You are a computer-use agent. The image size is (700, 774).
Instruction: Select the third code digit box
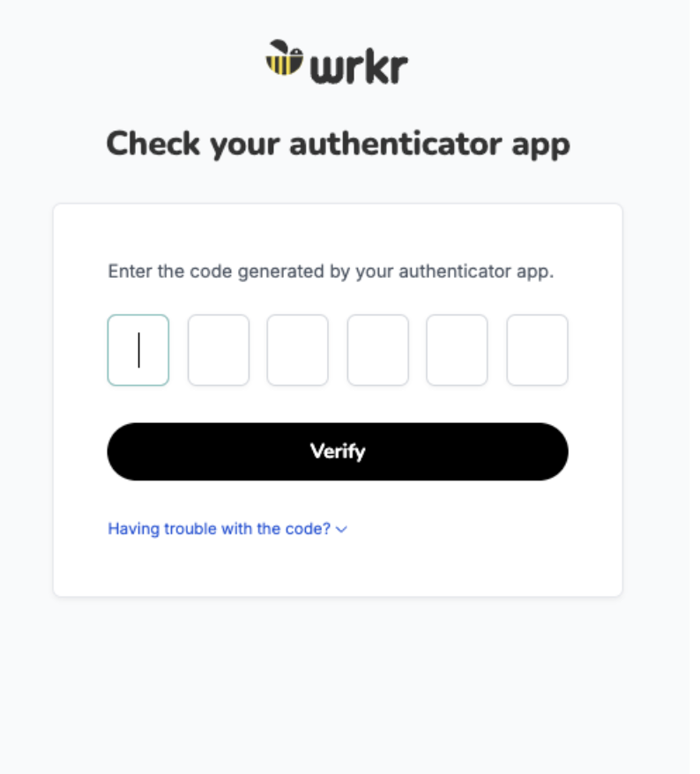(x=298, y=350)
